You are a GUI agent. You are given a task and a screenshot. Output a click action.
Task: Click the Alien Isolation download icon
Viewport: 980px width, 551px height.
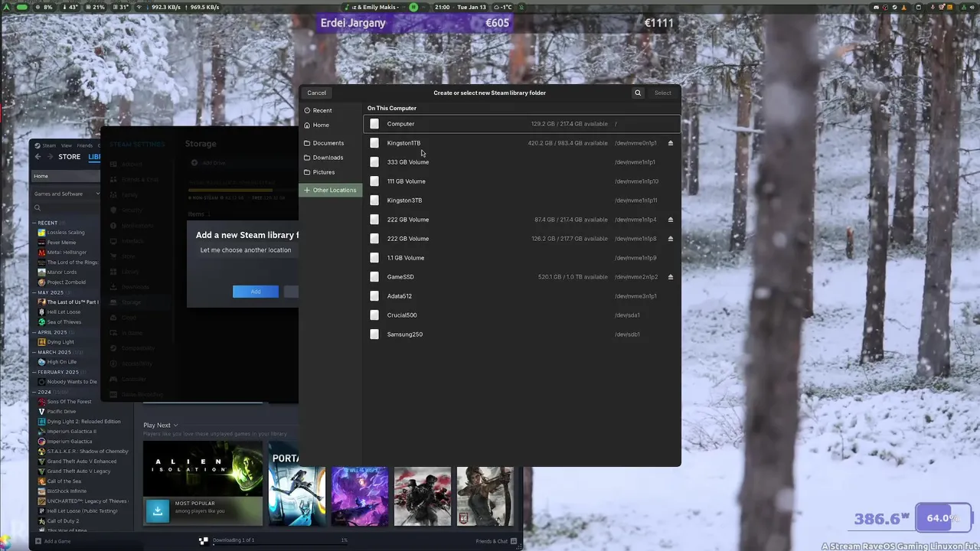tap(158, 510)
